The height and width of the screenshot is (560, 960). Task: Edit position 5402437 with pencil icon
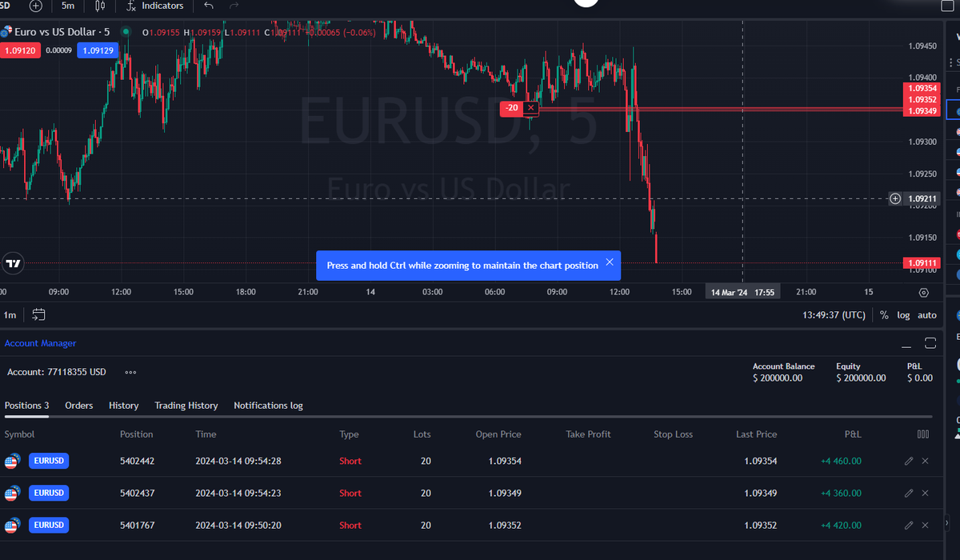909,493
